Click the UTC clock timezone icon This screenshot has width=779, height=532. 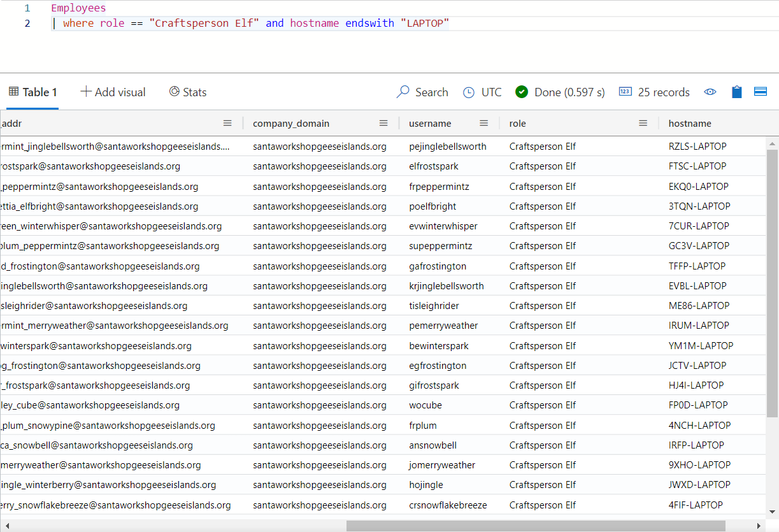coord(469,92)
